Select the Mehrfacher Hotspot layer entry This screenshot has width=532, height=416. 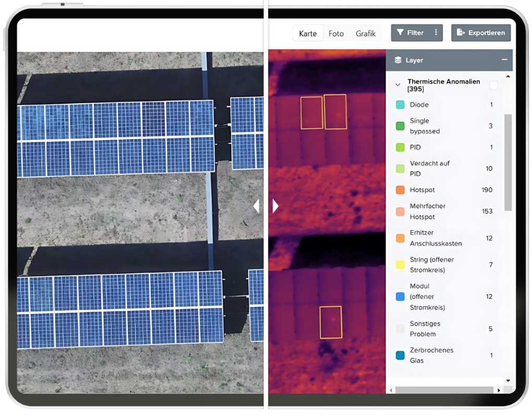coord(428,211)
